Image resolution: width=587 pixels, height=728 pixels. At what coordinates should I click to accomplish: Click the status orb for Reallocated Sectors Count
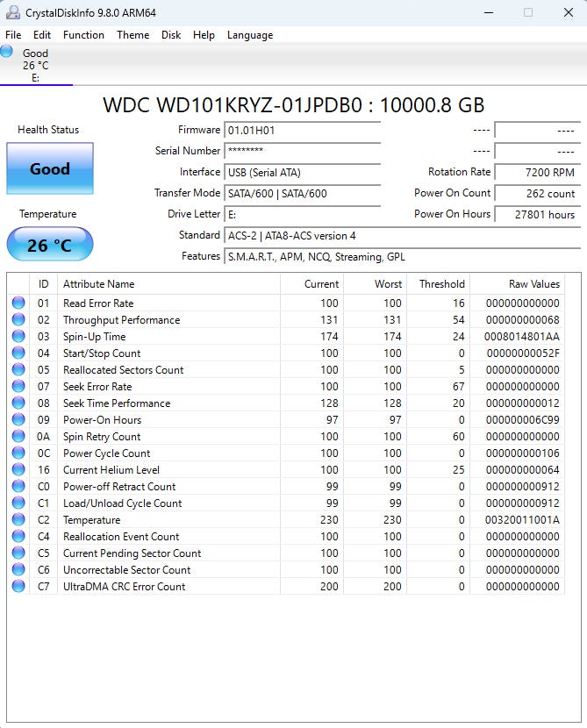(18, 369)
